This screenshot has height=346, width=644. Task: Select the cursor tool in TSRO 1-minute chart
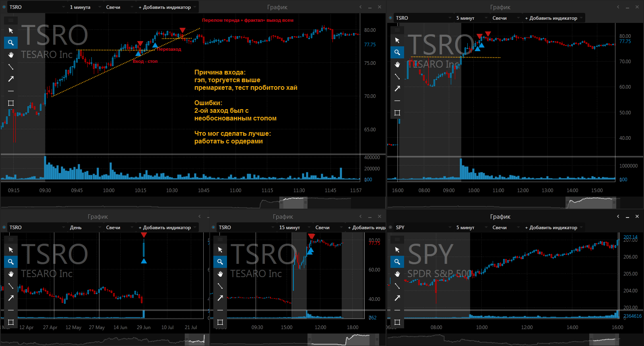11,31
